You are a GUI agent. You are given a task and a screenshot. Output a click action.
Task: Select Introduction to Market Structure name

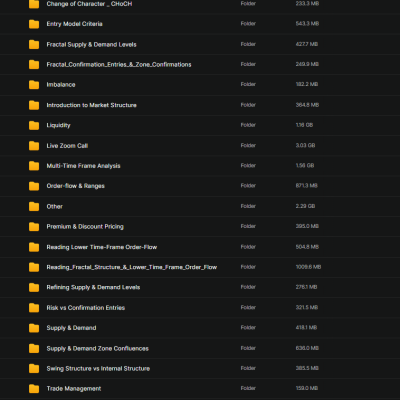(x=91, y=105)
